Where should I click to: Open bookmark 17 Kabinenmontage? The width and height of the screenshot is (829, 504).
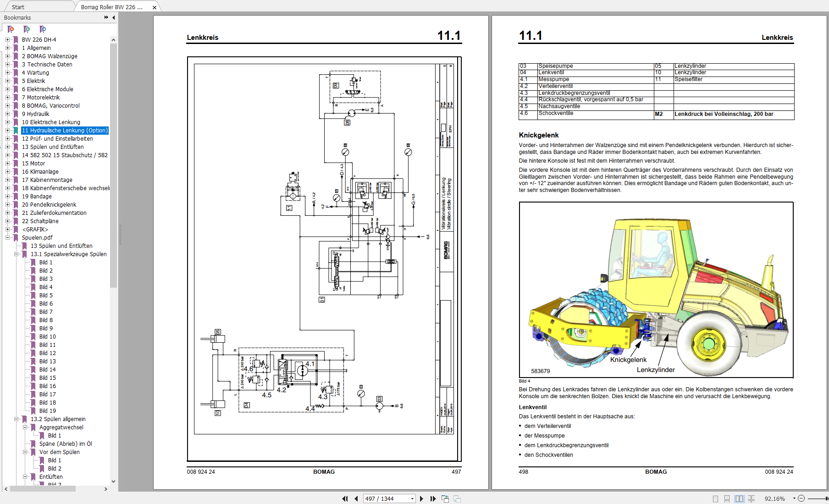(x=47, y=180)
